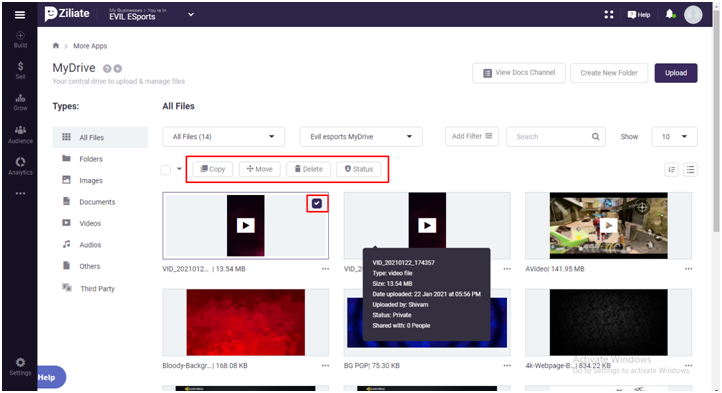
Task: Click the More Apps breadcrumb link
Action: tap(90, 46)
